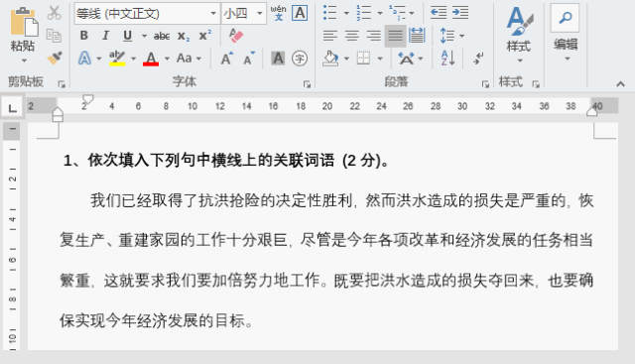
Task: Toggle Underline formatting
Action: point(128,36)
